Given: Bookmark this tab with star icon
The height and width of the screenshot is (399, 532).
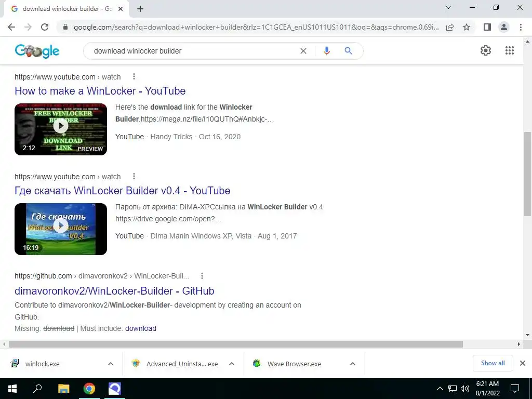Looking at the screenshot, I should click(x=467, y=27).
